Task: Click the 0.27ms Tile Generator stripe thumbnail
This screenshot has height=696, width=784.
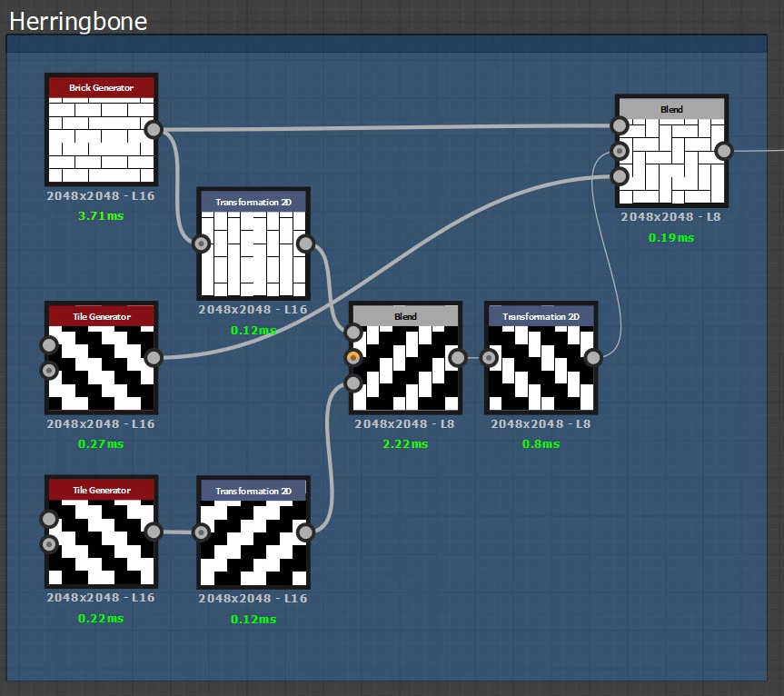Action: click(102, 368)
